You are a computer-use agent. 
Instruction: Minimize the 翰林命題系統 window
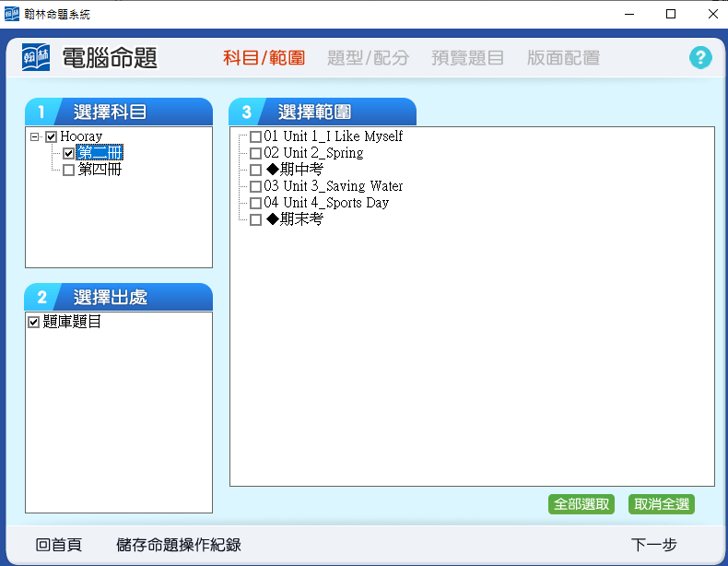click(x=629, y=14)
